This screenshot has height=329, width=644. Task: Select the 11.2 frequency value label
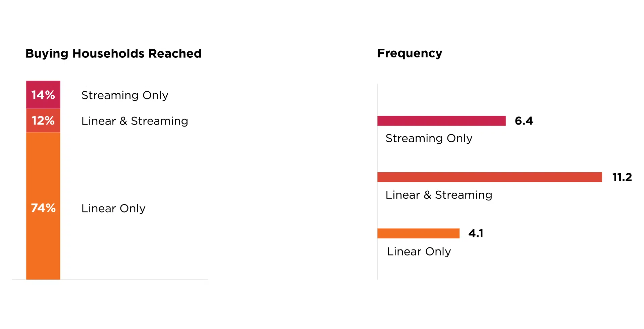point(622,177)
